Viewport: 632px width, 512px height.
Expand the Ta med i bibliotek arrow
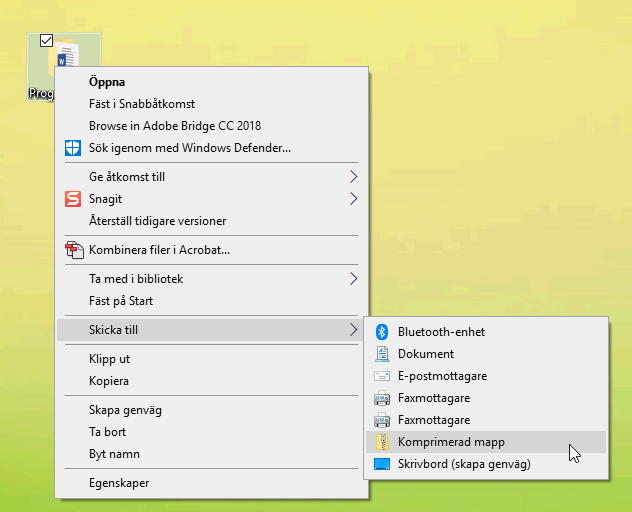(x=352, y=279)
